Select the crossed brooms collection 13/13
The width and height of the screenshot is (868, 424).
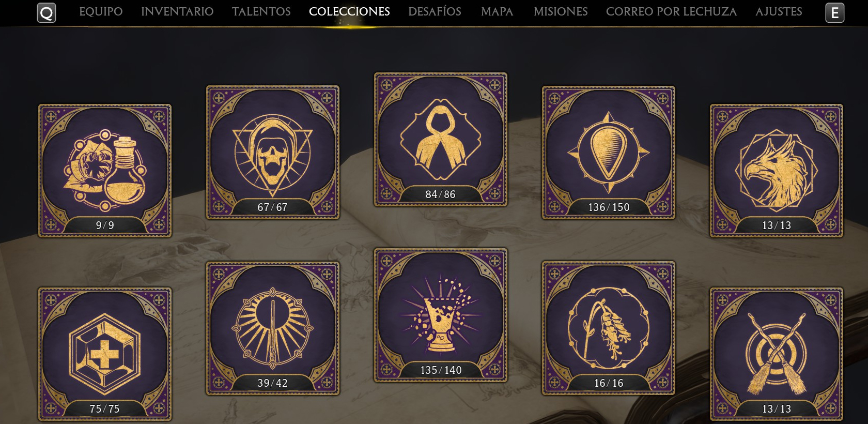(777, 354)
